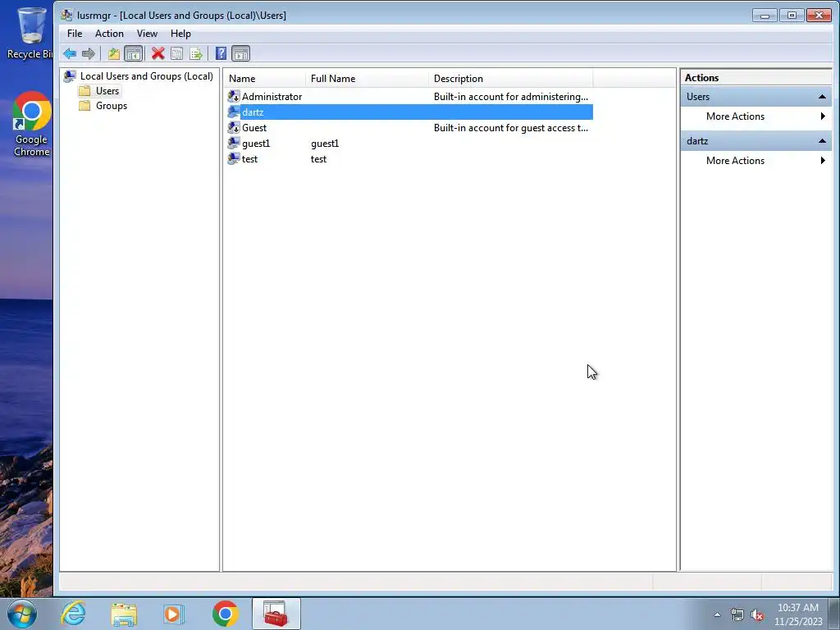Click the root node computer icon in the tree
The width and height of the screenshot is (840, 630).
70,76
